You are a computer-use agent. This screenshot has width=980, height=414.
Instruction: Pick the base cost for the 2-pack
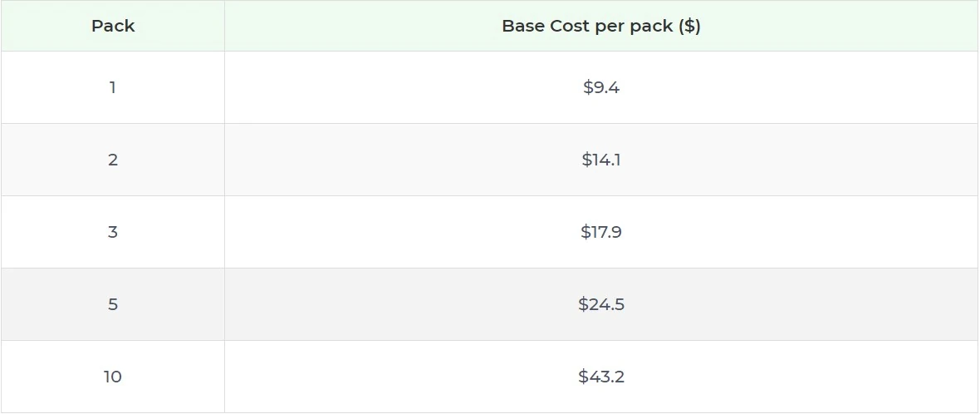(600, 160)
